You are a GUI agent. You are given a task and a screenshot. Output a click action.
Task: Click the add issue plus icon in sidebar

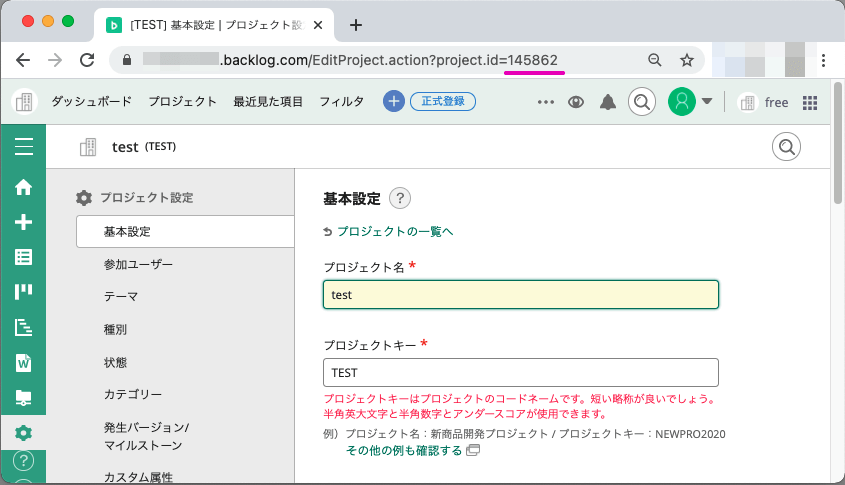pyautogui.click(x=23, y=222)
